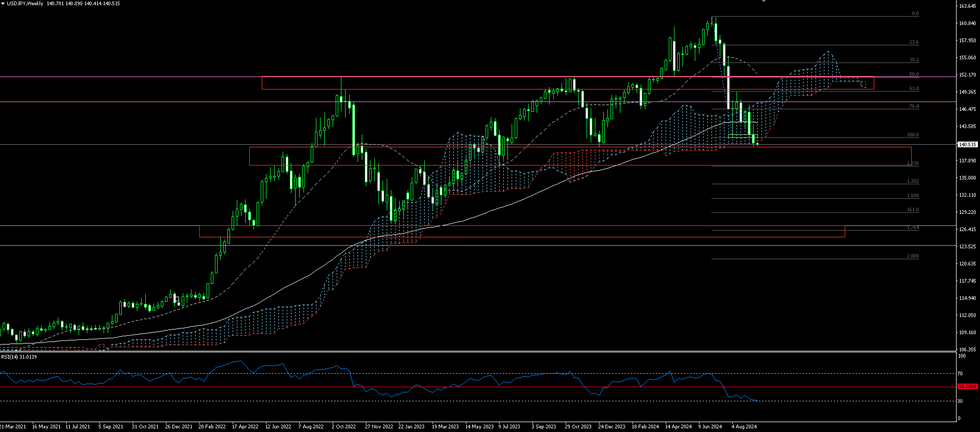
Task: Click Fibonacci level label 23.6
Action: 914,42
